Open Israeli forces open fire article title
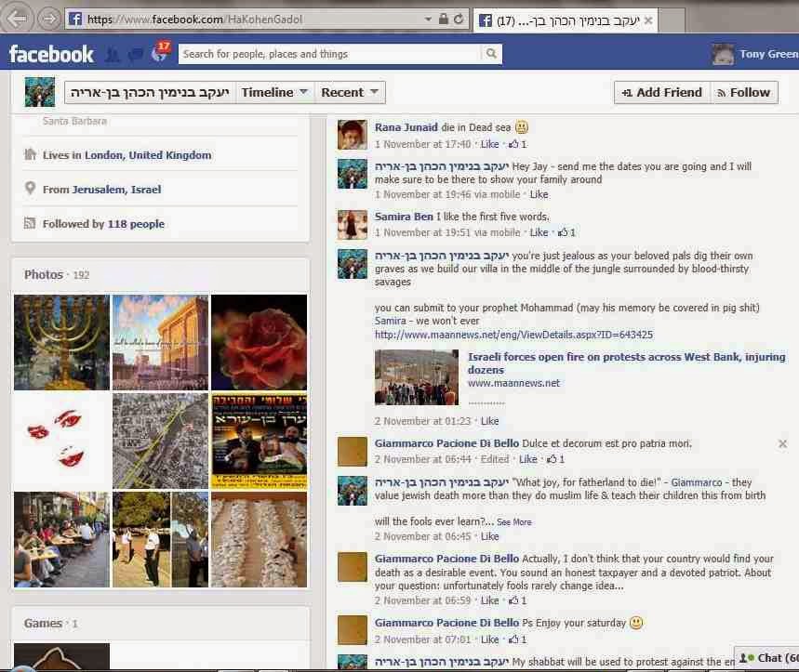This screenshot has height=672, width=799. pyautogui.click(x=627, y=363)
